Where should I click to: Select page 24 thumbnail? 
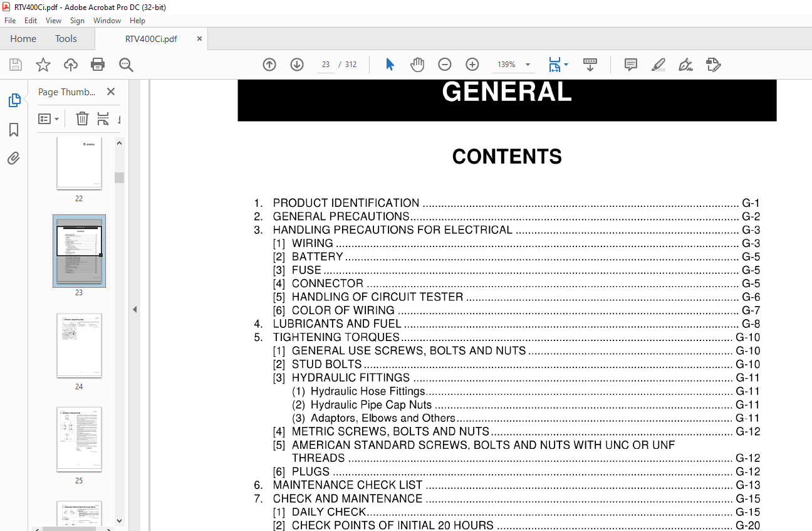tap(79, 345)
